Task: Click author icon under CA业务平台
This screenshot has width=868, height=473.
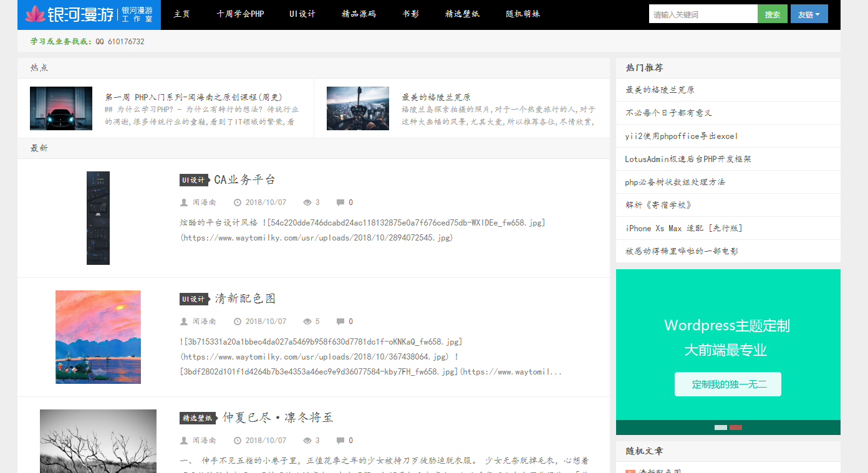Action: click(184, 203)
